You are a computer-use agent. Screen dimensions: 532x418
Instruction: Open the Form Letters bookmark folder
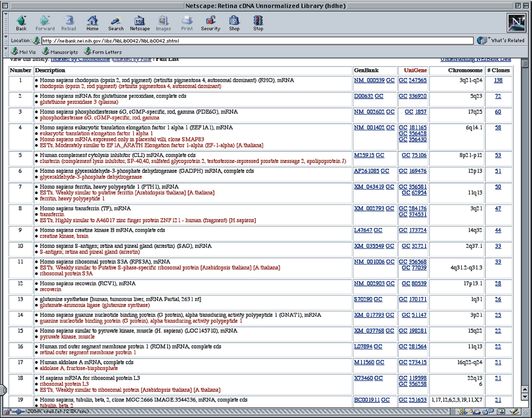pos(102,52)
